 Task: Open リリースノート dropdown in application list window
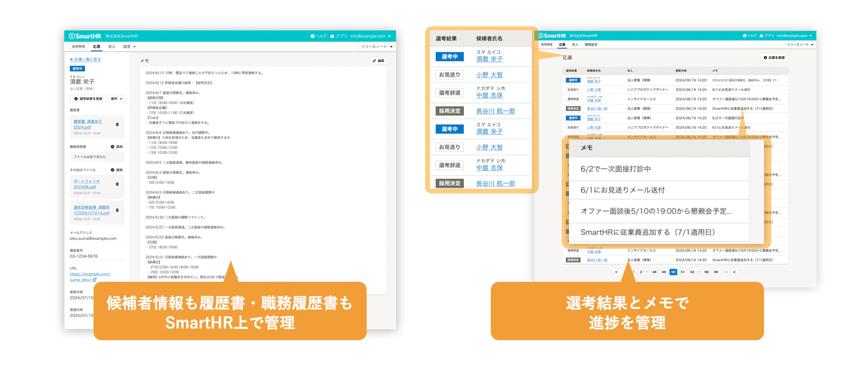800,44
